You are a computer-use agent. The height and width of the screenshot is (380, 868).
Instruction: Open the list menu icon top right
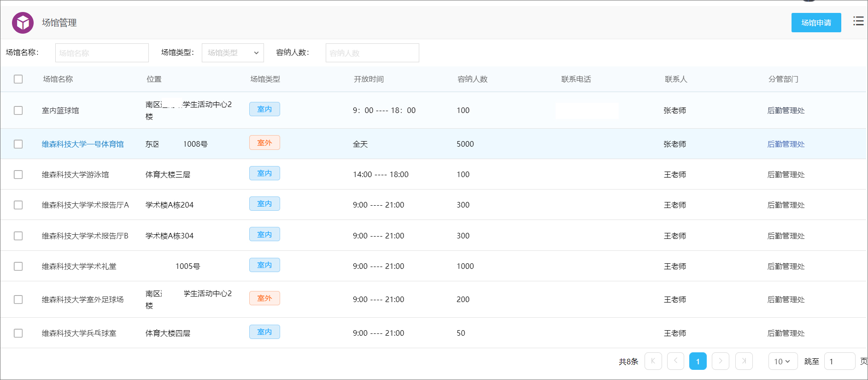pyautogui.click(x=858, y=21)
